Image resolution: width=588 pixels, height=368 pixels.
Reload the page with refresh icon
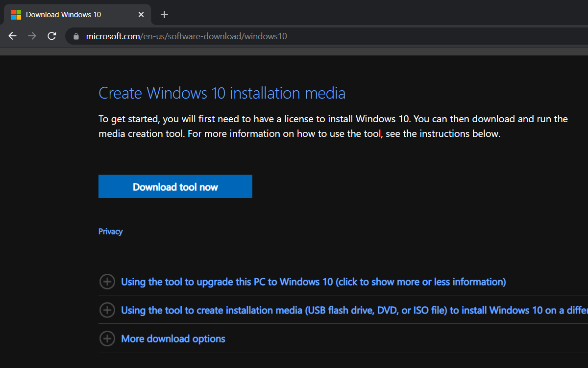click(52, 36)
